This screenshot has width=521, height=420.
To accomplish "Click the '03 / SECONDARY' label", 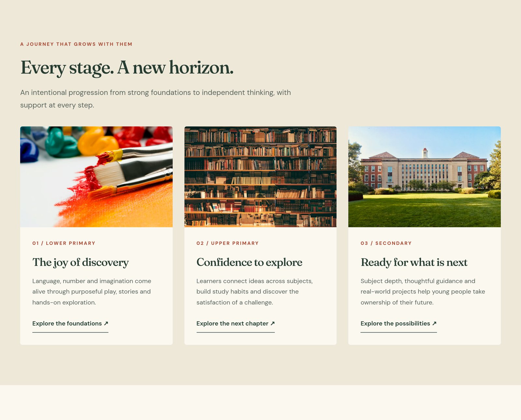I will (386, 243).
